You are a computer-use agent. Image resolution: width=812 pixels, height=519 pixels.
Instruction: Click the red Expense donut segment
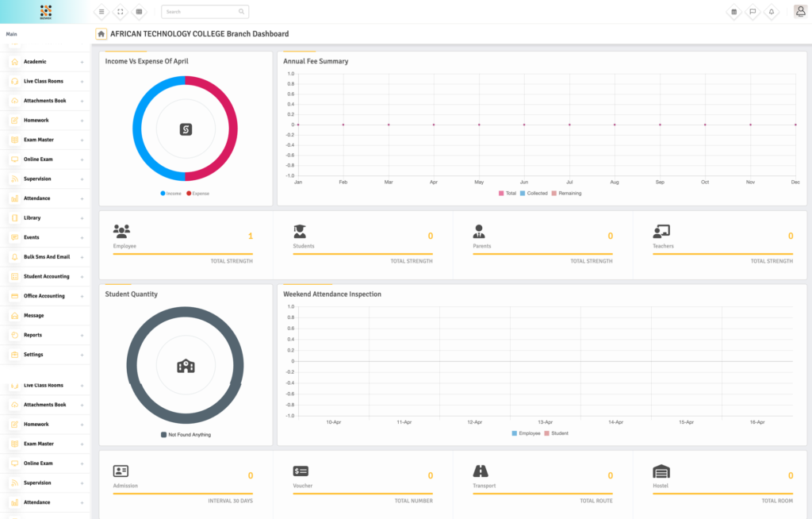[x=231, y=129]
